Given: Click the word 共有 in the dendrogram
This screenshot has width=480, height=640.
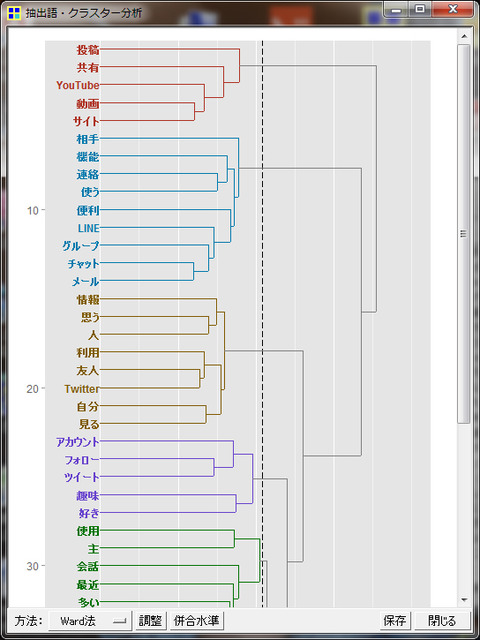Looking at the screenshot, I should click(x=88, y=68).
